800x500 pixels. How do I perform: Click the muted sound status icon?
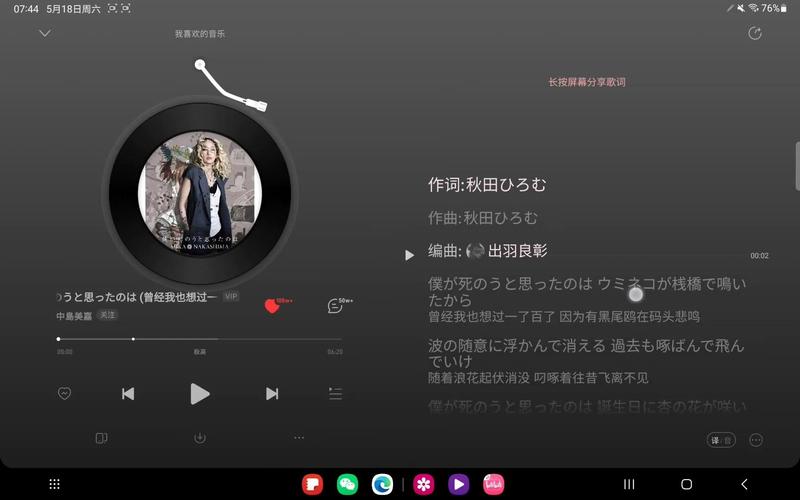[x=741, y=8]
